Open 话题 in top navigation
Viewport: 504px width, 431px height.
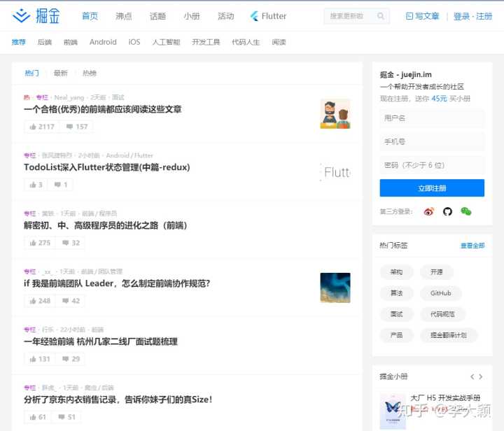pos(157,16)
